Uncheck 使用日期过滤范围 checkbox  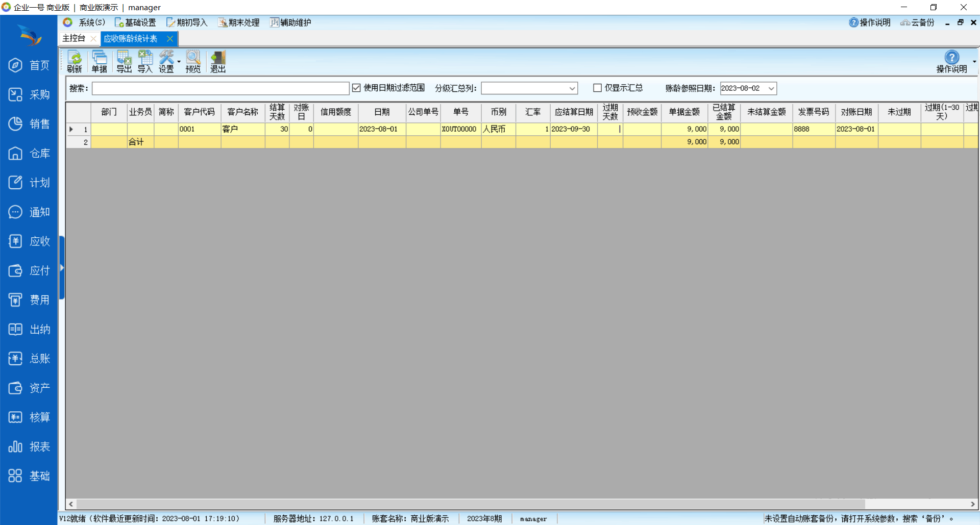pyautogui.click(x=356, y=88)
